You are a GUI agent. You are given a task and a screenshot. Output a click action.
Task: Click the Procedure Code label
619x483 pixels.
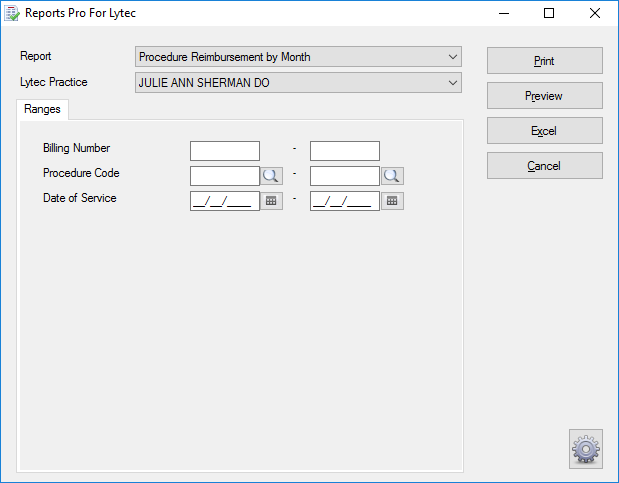81,173
